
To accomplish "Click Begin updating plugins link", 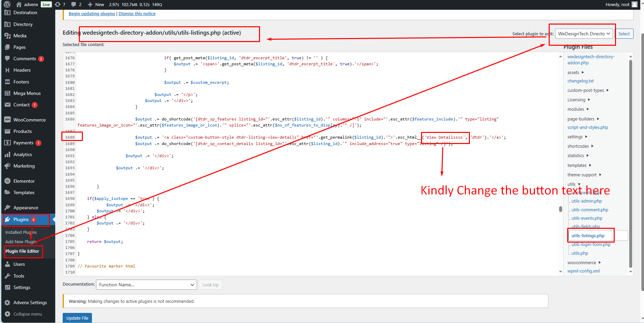I will [x=92, y=13].
